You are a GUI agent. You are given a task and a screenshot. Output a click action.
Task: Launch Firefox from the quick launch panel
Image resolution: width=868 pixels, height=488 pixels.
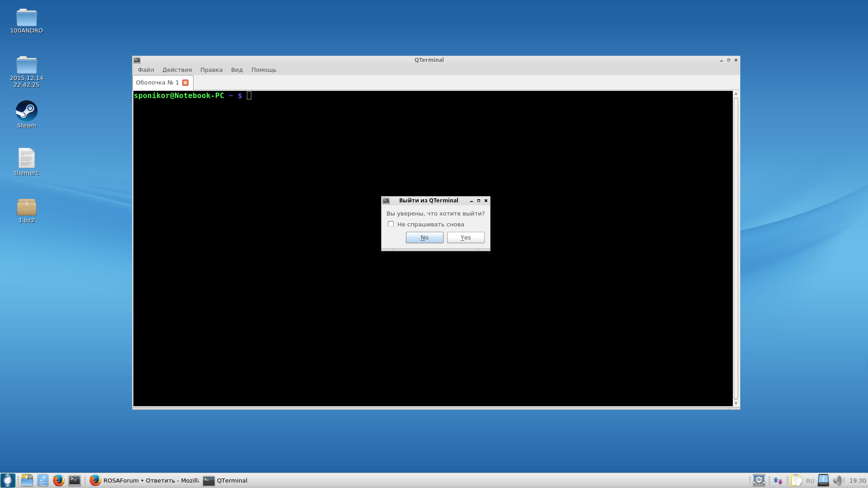(x=58, y=480)
